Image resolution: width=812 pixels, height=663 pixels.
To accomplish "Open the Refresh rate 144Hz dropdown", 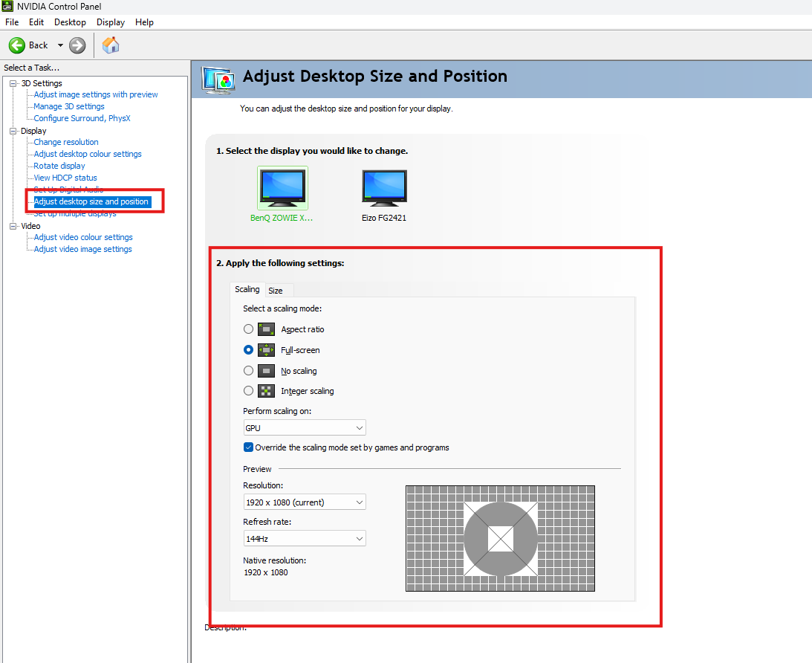I will (305, 539).
